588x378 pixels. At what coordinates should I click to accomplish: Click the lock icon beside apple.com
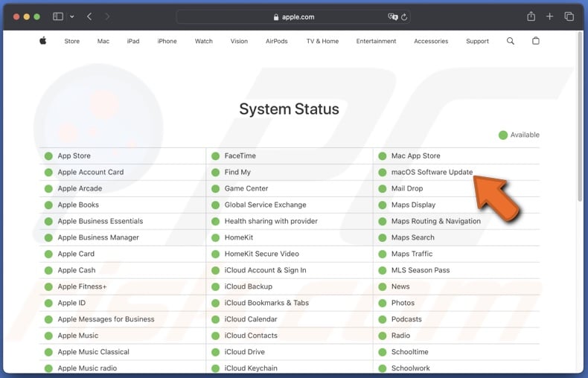point(276,17)
